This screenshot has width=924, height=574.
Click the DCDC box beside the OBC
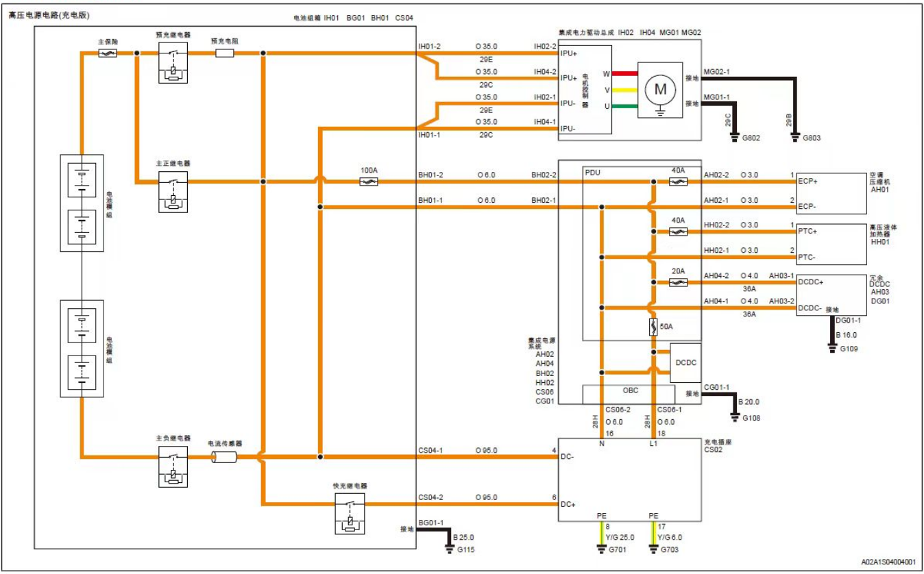pyautogui.click(x=685, y=363)
